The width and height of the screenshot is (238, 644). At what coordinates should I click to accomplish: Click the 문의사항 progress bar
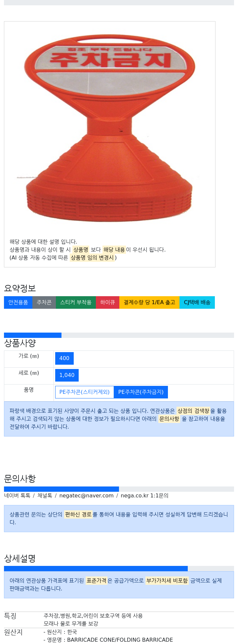pyautogui.click(x=61, y=489)
